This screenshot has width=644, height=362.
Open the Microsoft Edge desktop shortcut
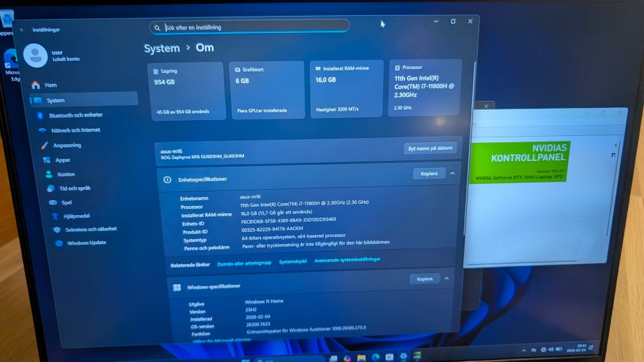pos(10,66)
